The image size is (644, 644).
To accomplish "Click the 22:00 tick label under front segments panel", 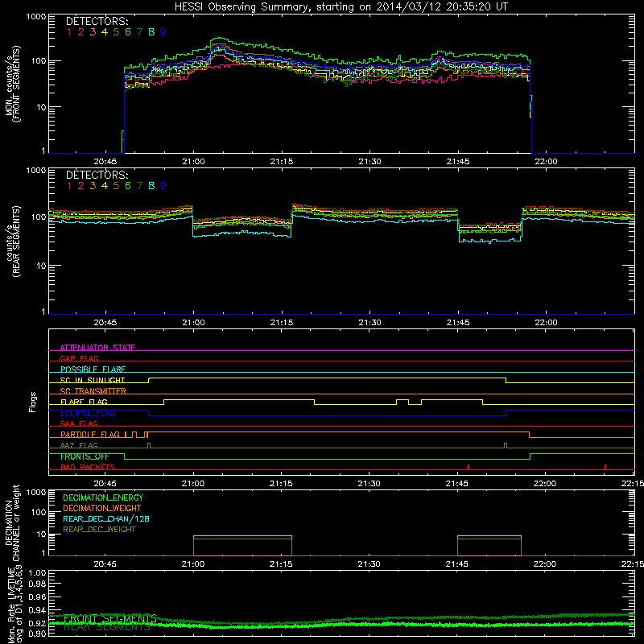I will 547,162.
